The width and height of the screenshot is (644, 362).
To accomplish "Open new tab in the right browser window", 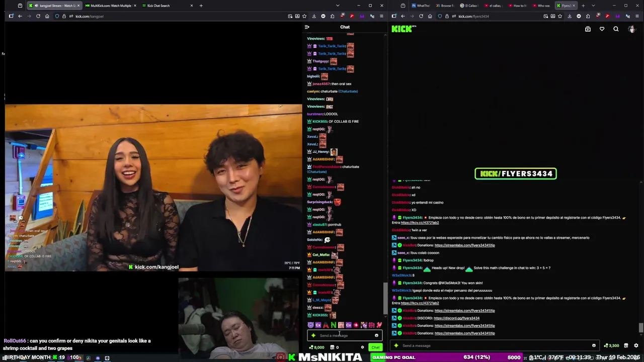I will (x=583, y=6).
